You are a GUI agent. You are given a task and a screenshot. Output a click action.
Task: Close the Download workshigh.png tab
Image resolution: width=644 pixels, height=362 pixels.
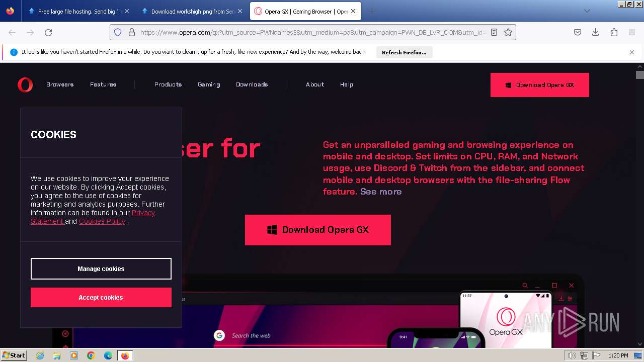point(240,11)
